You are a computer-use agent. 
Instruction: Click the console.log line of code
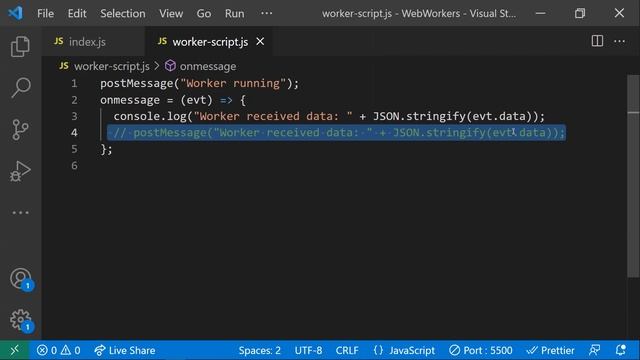point(329,116)
